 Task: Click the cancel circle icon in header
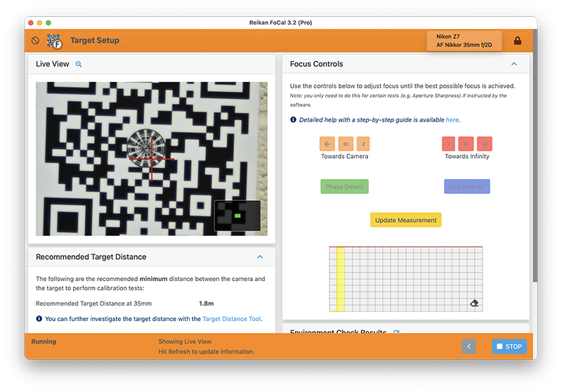pyautogui.click(x=35, y=41)
